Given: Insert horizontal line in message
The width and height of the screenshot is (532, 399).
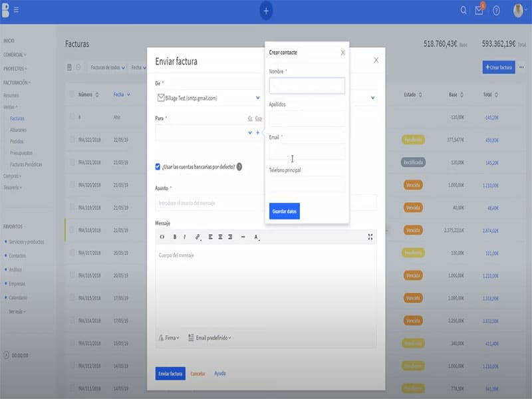Looking at the screenshot, I should (x=243, y=237).
